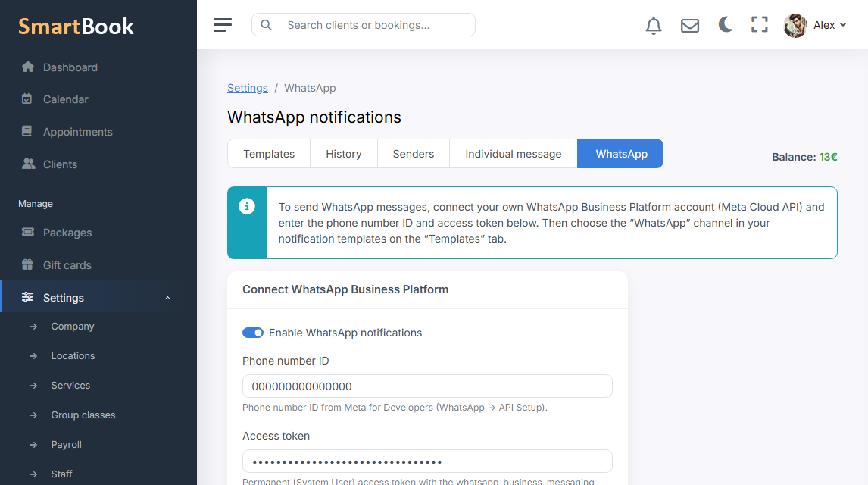Click the Calendar icon in sidebar
The width and height of the screenshot is (868, 485).
pos(27,99)
